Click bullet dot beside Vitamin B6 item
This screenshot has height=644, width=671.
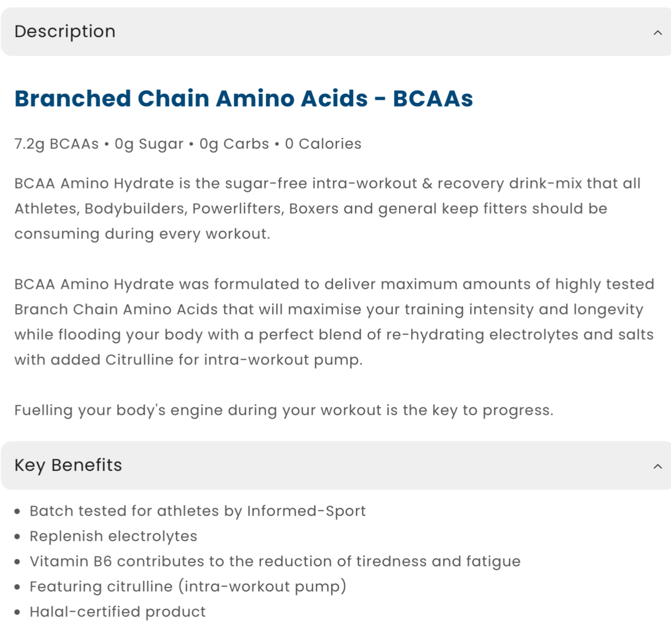pos(18,562)
